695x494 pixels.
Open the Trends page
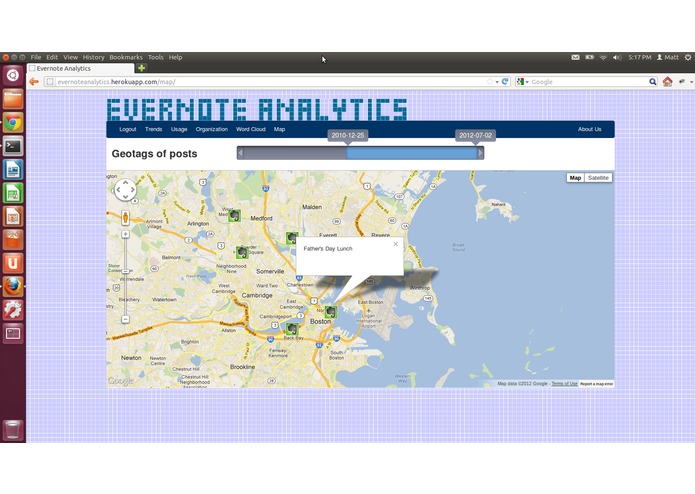pyautogui.click(x=153, y=129)
